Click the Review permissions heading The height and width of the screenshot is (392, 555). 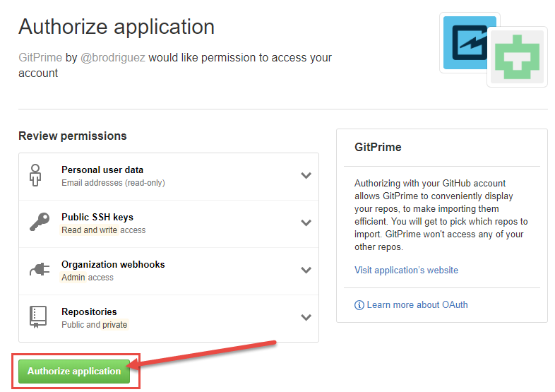coord(73,136)
